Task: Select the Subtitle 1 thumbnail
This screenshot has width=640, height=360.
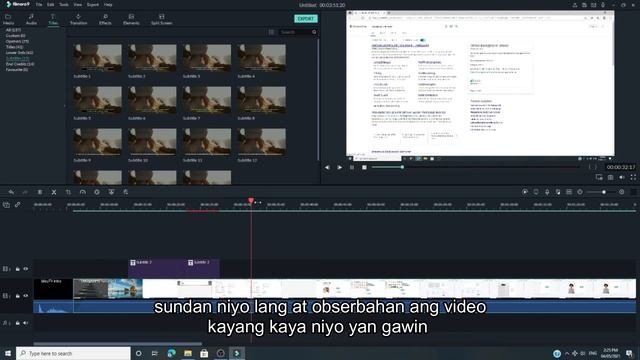Action: point(98,58)
